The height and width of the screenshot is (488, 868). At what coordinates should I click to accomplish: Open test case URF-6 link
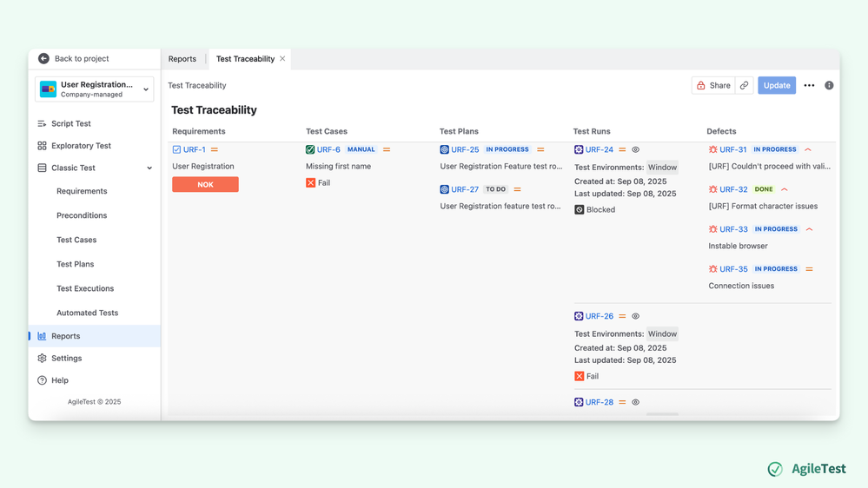(328, 149)
